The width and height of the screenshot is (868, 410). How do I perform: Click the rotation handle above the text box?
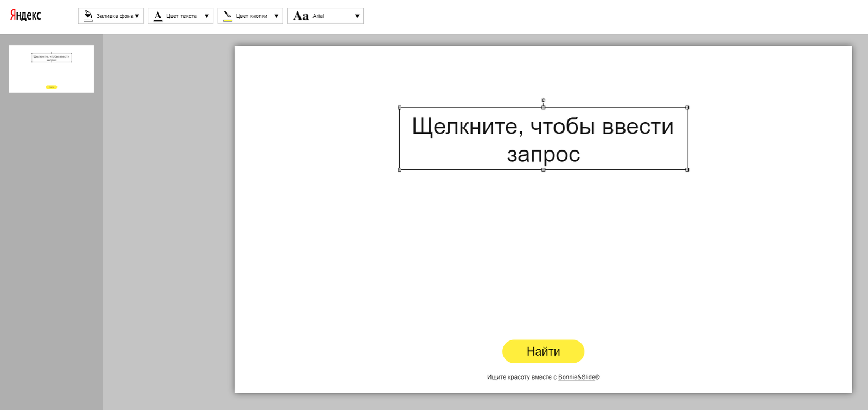(x=543, y=100)
